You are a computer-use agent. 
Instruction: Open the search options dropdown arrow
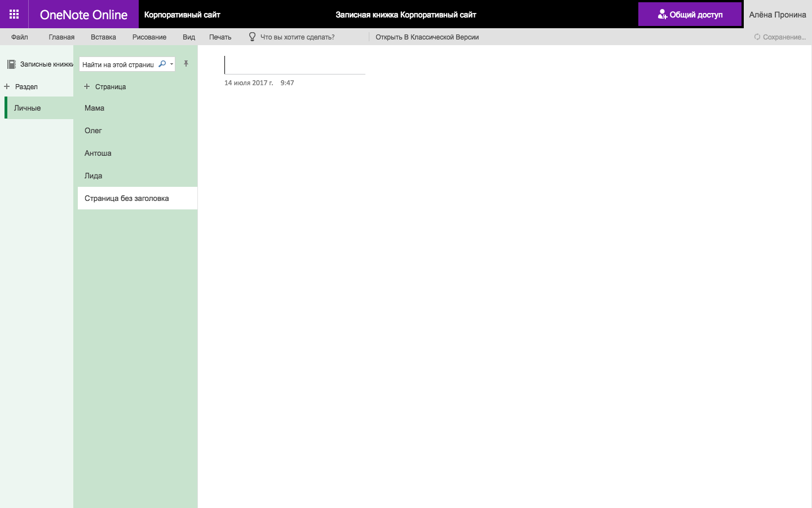pyautogui.click(x=170, y=64)
